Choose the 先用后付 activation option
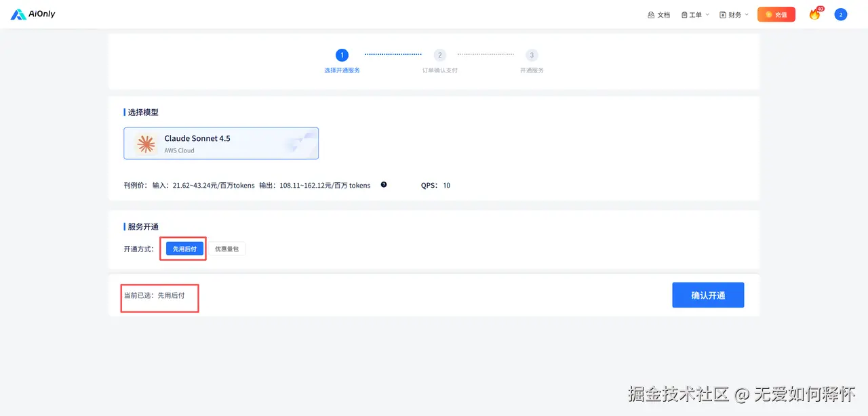 point(184,249)
